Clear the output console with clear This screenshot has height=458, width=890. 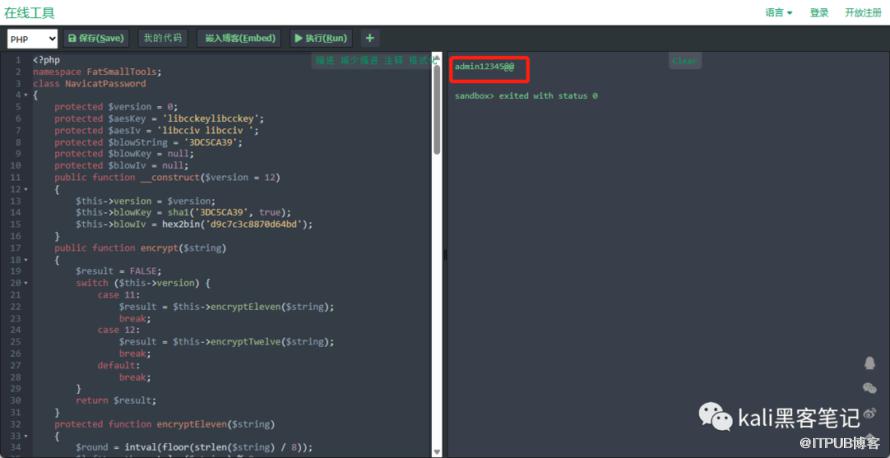(x=685, y=61)
